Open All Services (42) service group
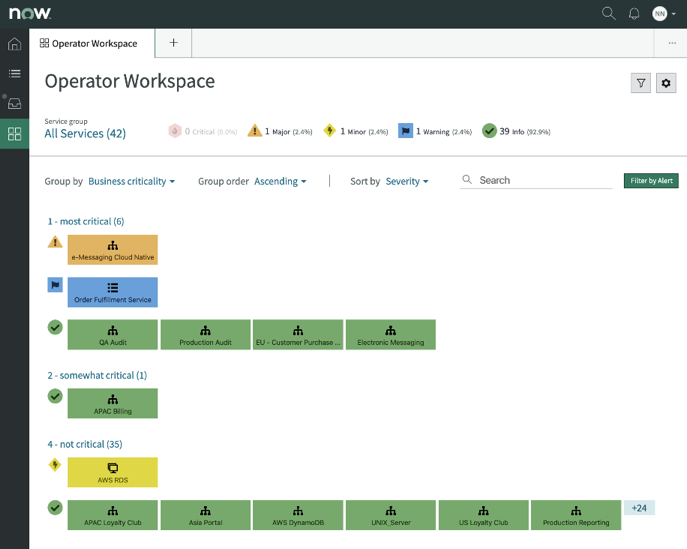The image size is (687, 549). (x=85, y=133)
